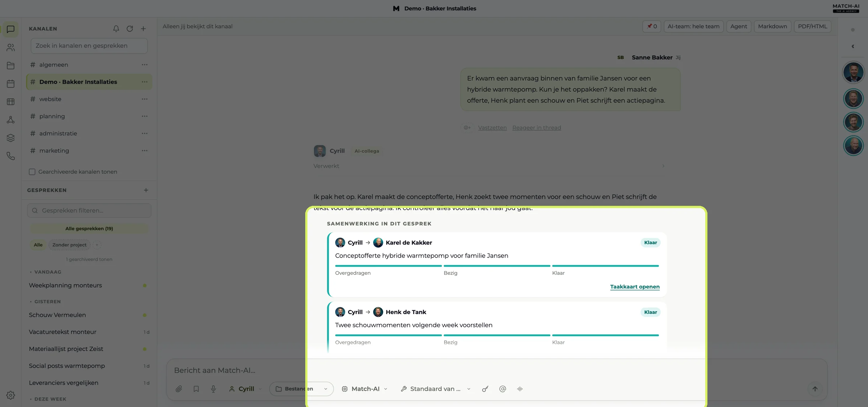Open the Cyrill agent selector dropdown
Viewport: 868px width, 407px height.
click(x=245, y=389)
